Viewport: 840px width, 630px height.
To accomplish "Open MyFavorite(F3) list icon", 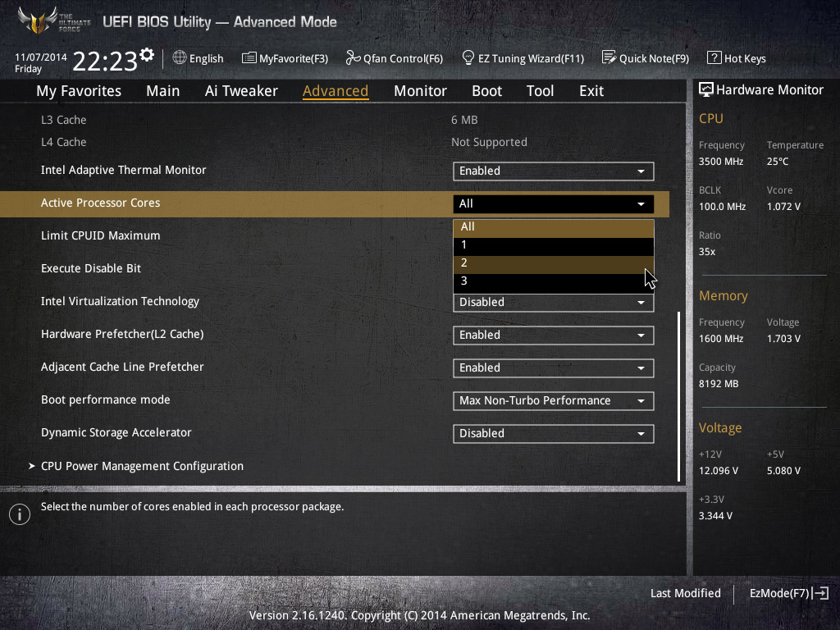I will 249,58.
